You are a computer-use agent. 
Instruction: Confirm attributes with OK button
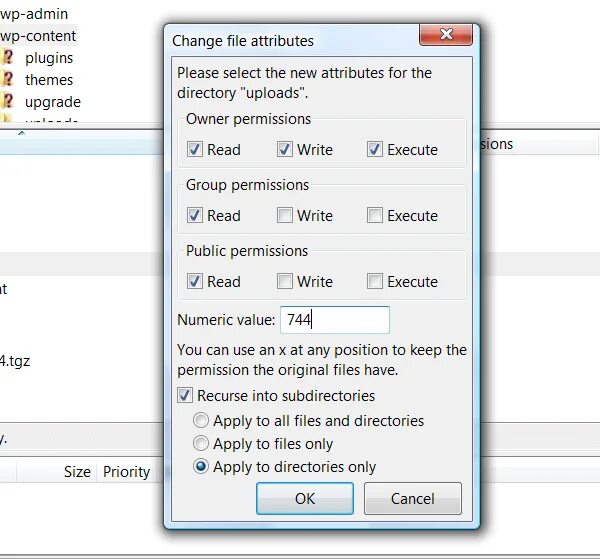[305, 499]
